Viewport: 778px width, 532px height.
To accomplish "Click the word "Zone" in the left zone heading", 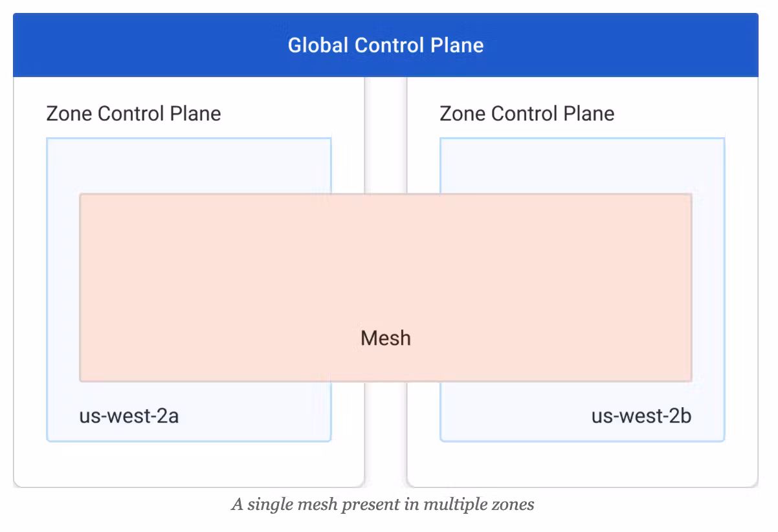I will pos(69,114).
